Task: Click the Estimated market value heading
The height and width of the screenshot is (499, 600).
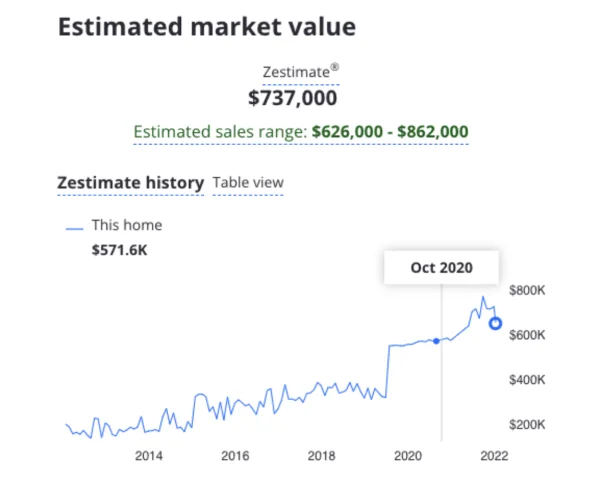Action: (x=206, y=27)
